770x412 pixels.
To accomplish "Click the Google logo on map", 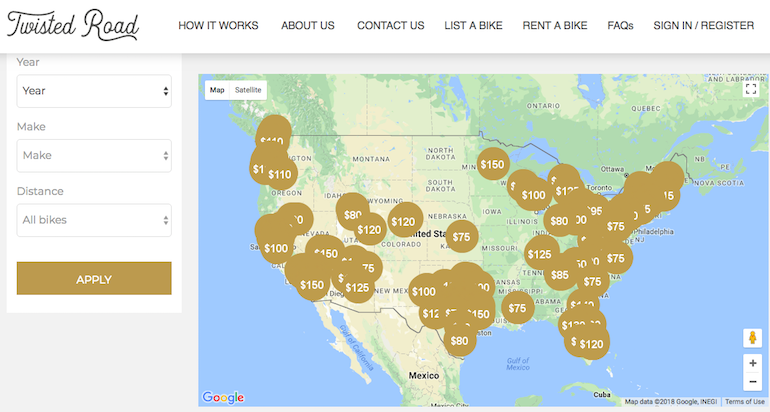I will pyautogui.click(x=223, y=398).
